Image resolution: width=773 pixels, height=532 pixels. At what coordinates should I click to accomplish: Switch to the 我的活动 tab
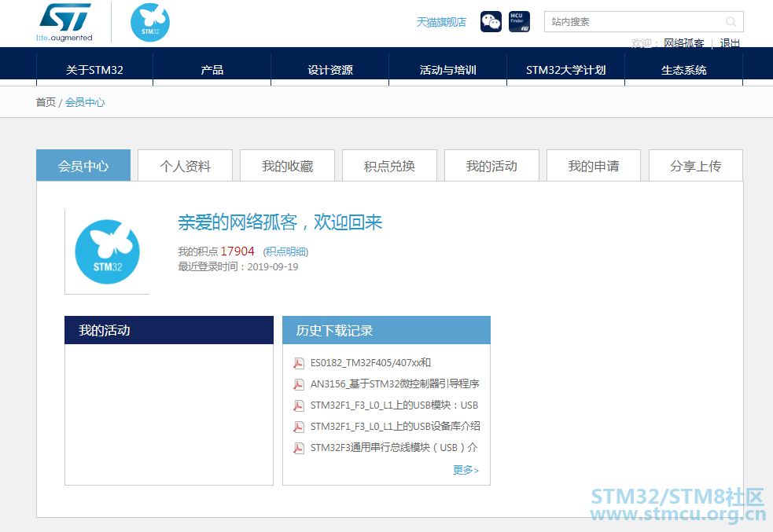491,166
